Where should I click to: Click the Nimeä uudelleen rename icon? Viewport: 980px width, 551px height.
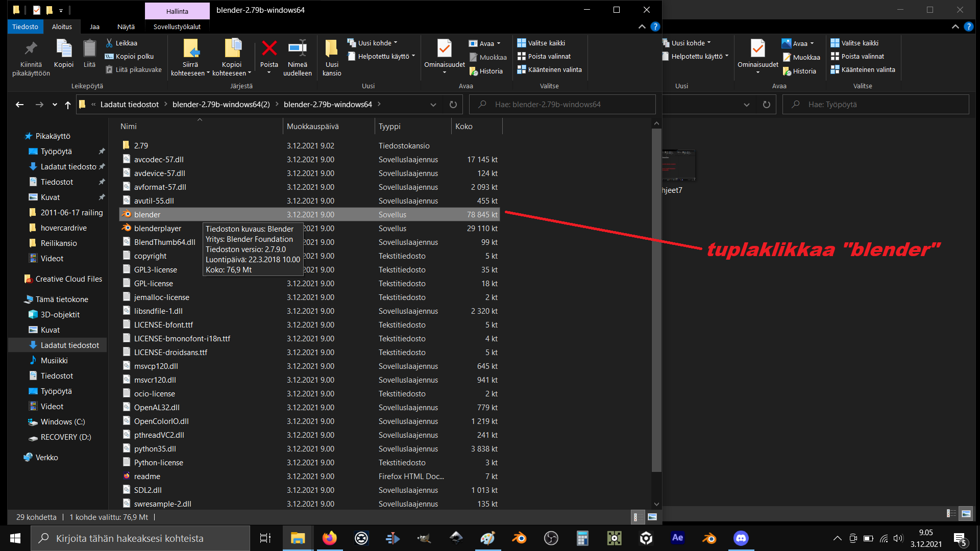point(297,49)
